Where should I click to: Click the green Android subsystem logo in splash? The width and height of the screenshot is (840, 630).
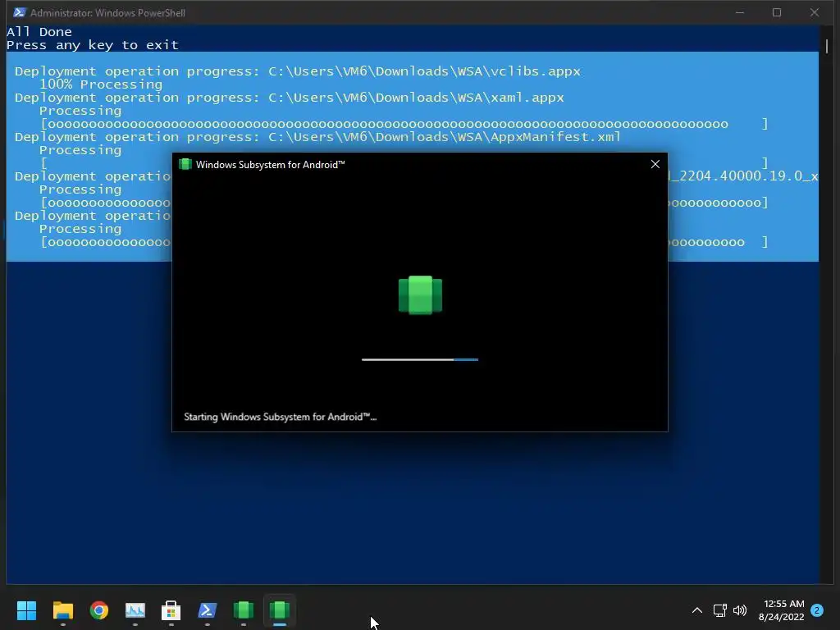tap(421, 294)
